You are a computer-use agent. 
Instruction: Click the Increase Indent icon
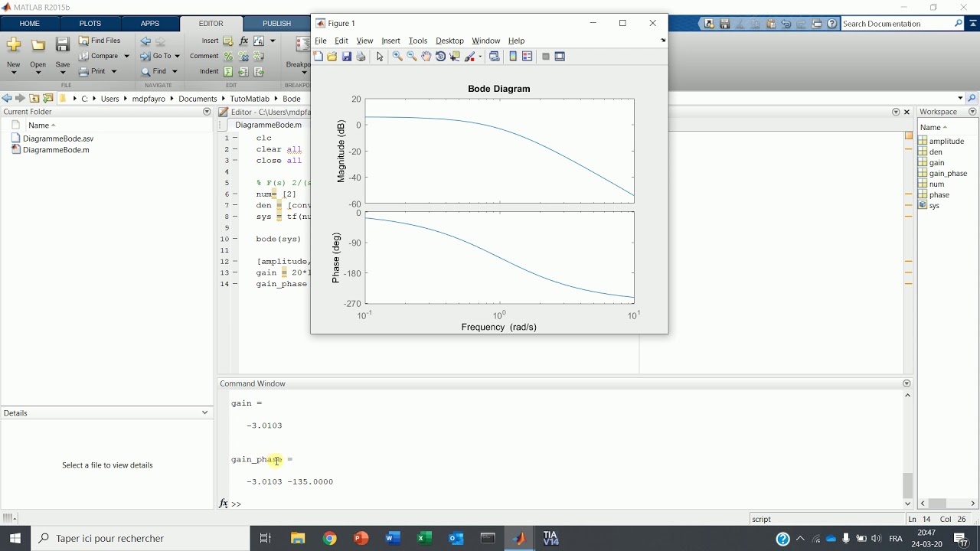pos(243,72)
